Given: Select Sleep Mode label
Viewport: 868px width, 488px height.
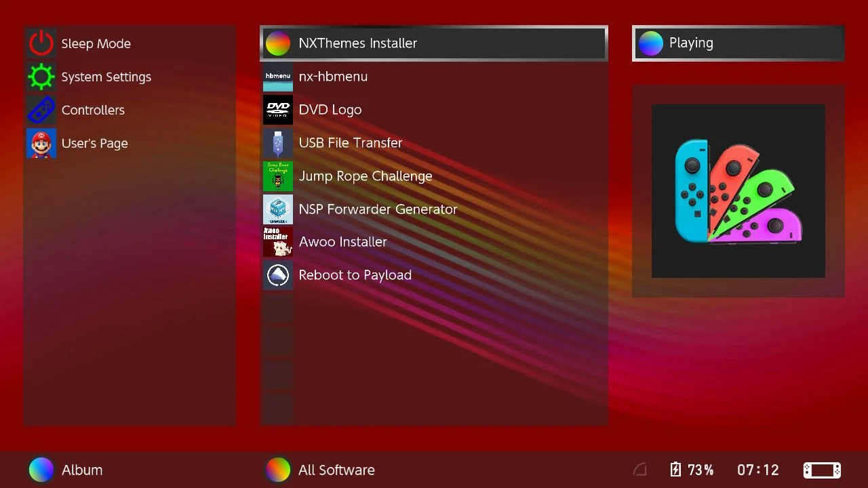Looking at the screenshot, I should pyautogui.click(x=96, y=44).
